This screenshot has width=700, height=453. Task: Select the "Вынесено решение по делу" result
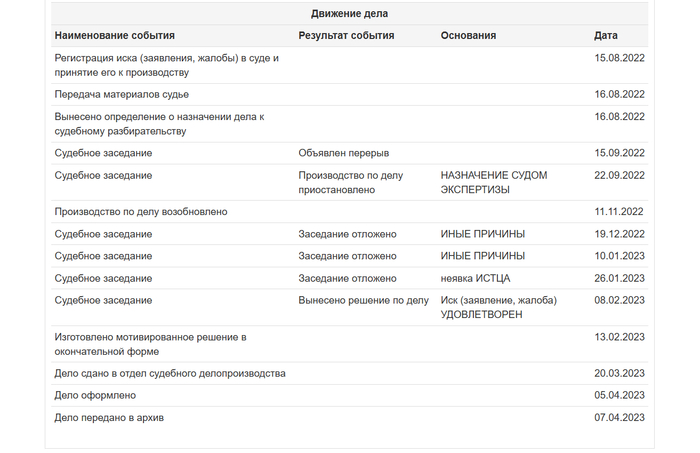363,300
